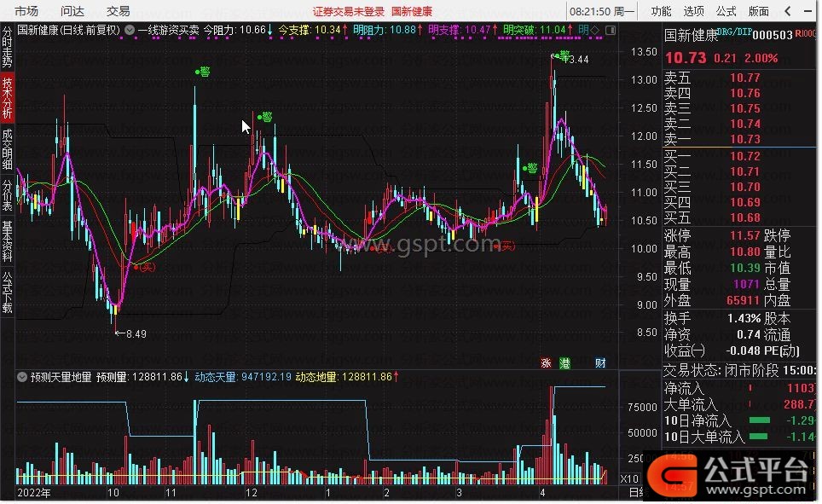Click the 警 alert marker in early December
This screenshot has height=504, width=822.
264,117
